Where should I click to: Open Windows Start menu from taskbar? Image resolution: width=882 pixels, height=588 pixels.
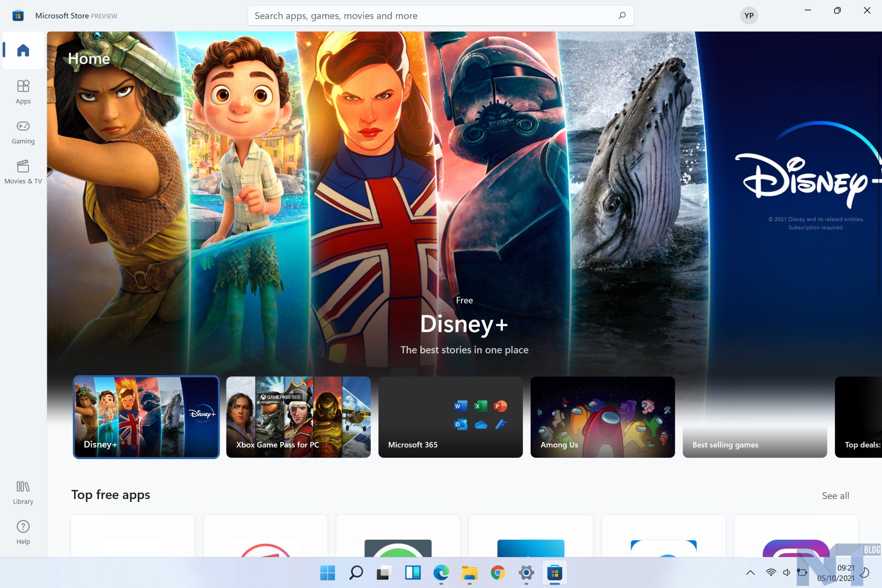327,572
